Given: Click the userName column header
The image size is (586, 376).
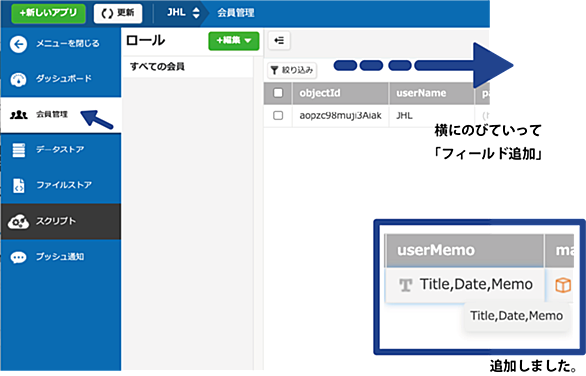Looking at the screenshot, I should point(431,93).
